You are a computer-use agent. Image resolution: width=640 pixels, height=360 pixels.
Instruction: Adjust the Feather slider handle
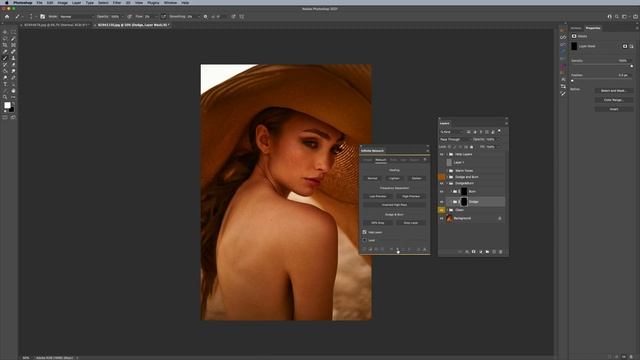pos(572,81)
